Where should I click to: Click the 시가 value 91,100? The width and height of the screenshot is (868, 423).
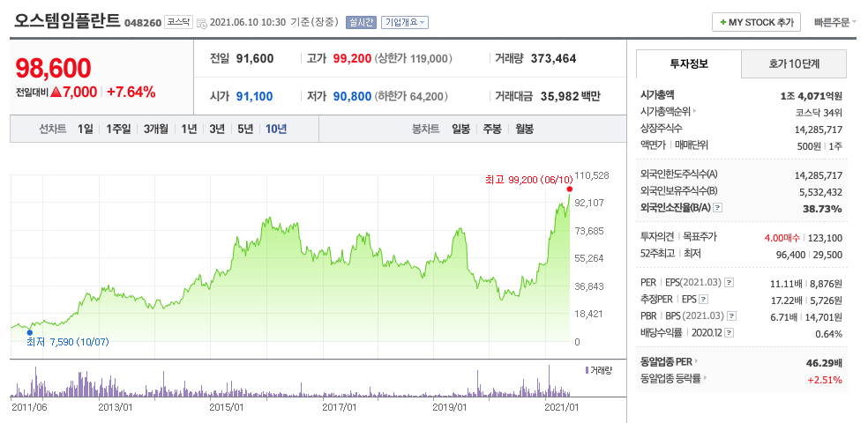coord(255,96)
